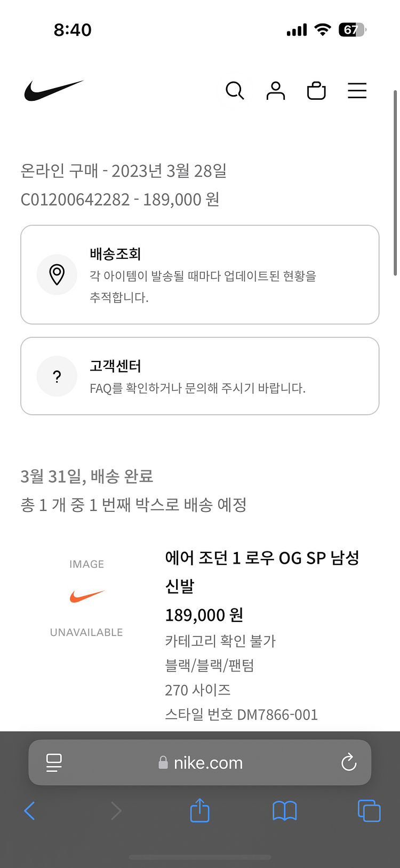Open the hamburger menu
400x868 pixels.
point(357,91)
